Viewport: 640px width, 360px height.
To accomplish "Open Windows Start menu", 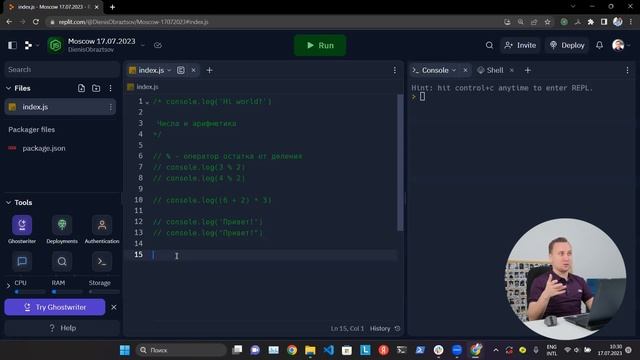I will 124,350.
